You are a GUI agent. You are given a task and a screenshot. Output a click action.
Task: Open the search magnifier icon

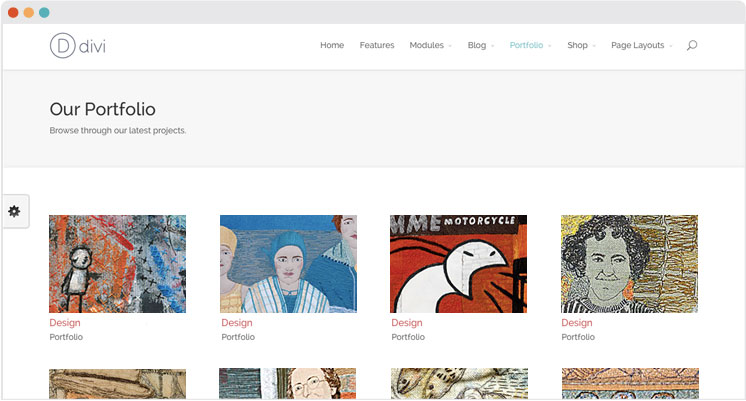tap(692, 45)
